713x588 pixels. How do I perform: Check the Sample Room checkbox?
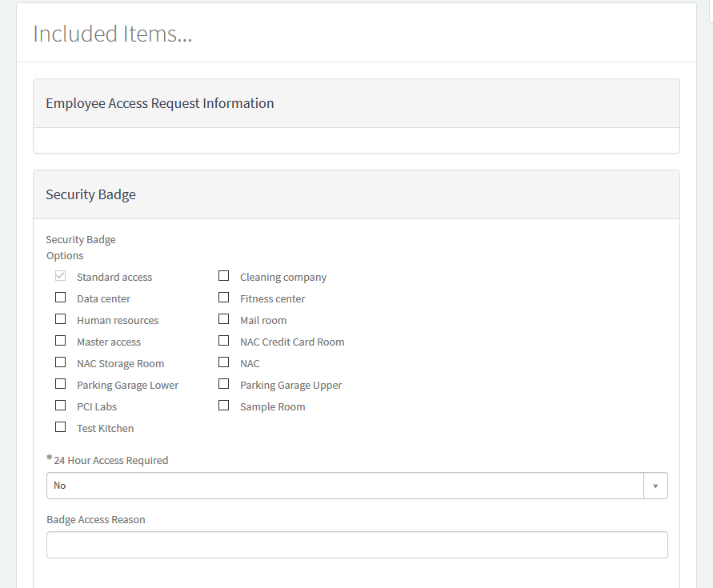tap(224, 406)
